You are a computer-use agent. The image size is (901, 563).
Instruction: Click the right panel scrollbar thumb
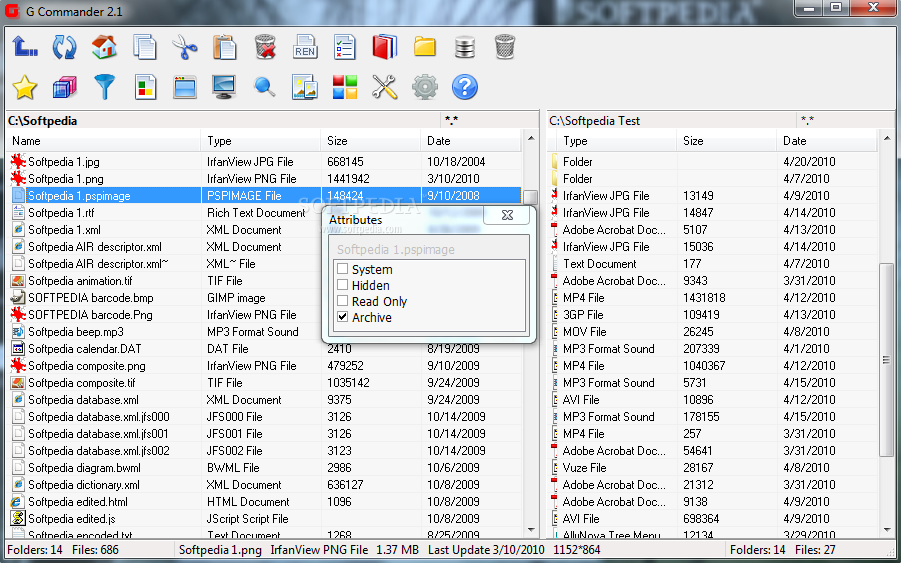click(888, 360)
